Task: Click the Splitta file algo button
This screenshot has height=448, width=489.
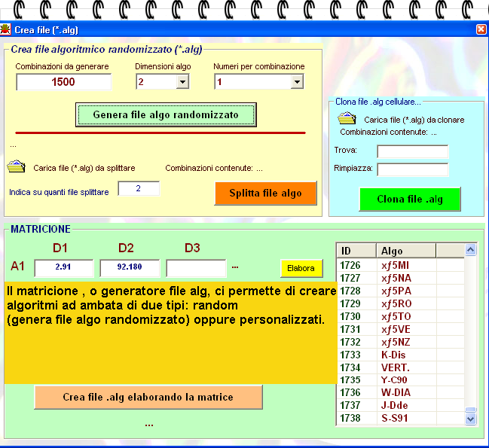Action: point(266,194)
